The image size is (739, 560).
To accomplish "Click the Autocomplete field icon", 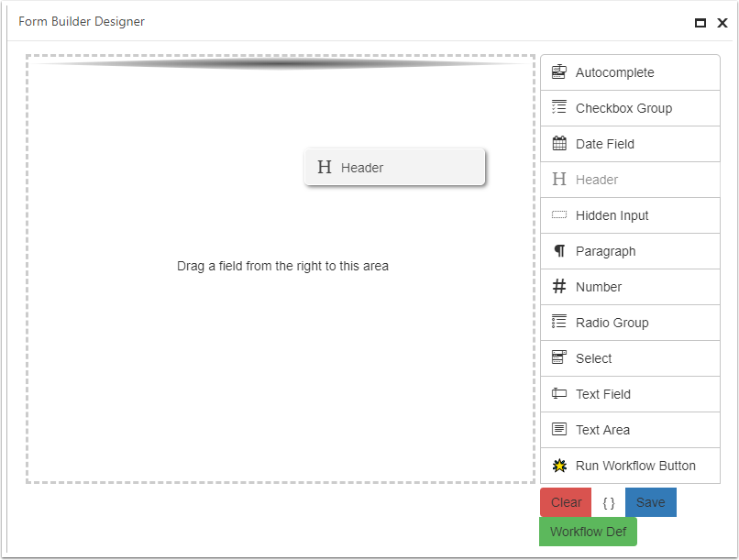I will [559, 72].
